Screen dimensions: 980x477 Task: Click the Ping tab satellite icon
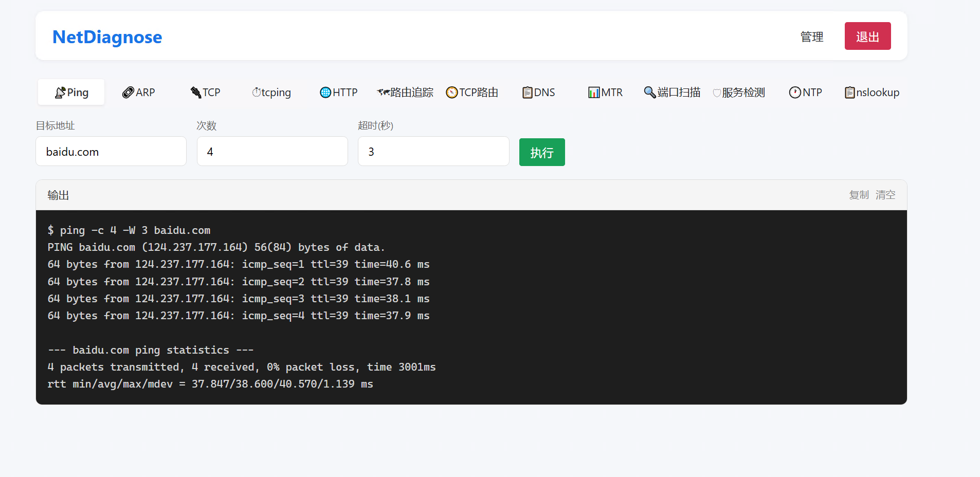tap(60, 93)
